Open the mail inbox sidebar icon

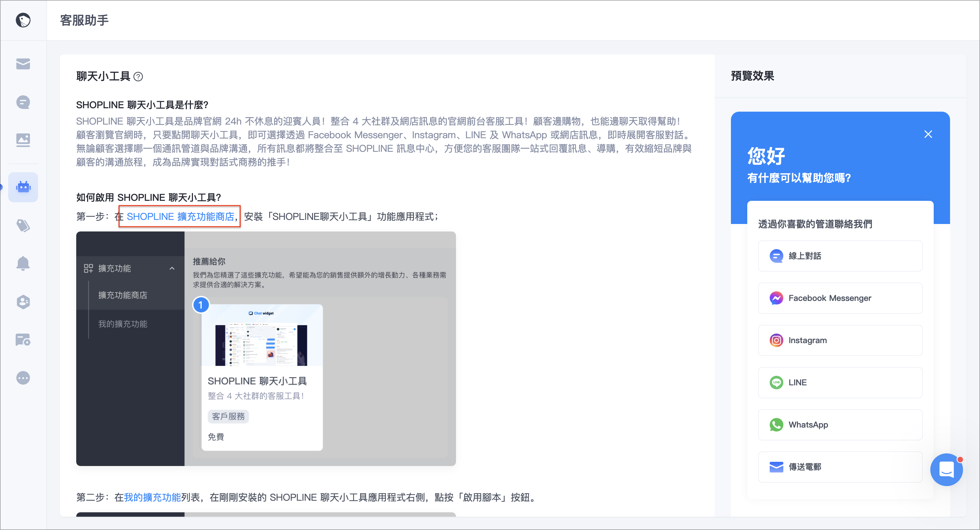pyautogui.click(x=23, y=64)
